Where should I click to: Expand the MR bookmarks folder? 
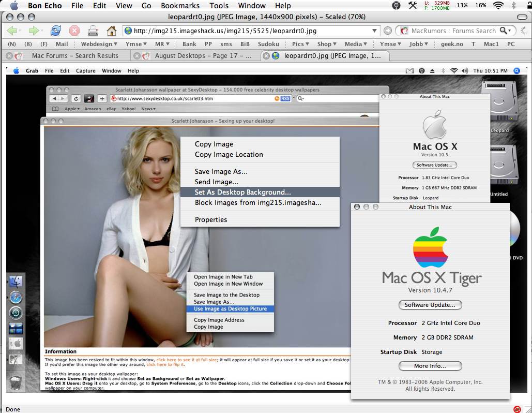[162, 44]
